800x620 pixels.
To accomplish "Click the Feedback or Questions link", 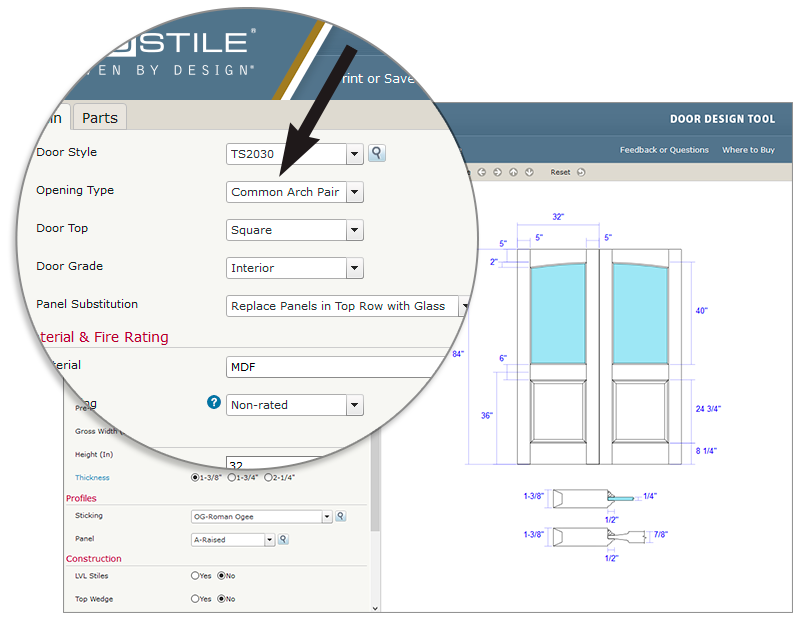I will (664, 150).
